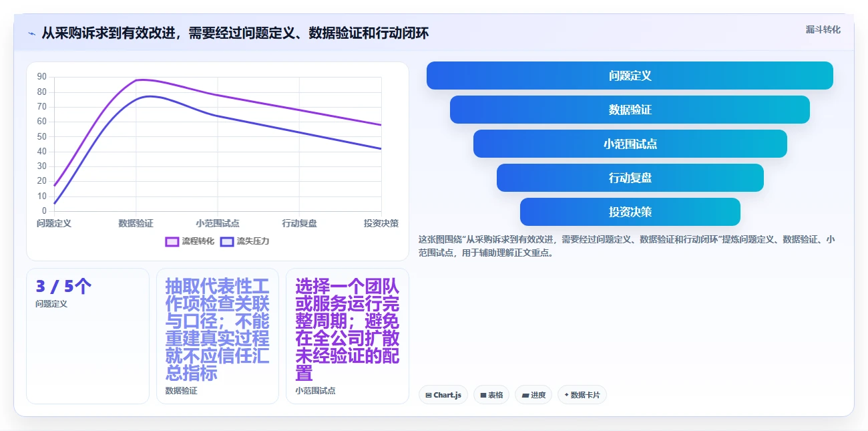Click the 数据验证 x-axis label on chart

point(136,223)
